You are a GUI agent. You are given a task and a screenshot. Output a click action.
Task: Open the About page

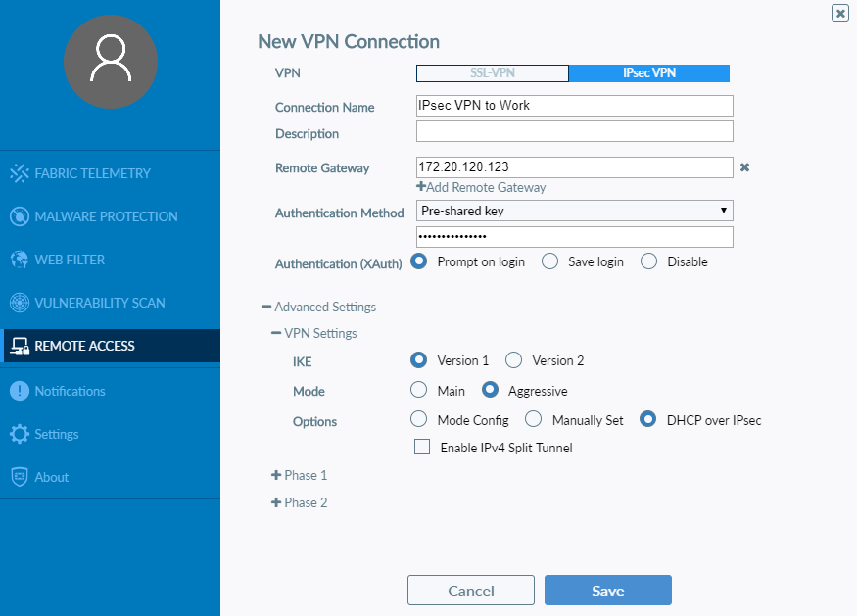click(55, 477)
